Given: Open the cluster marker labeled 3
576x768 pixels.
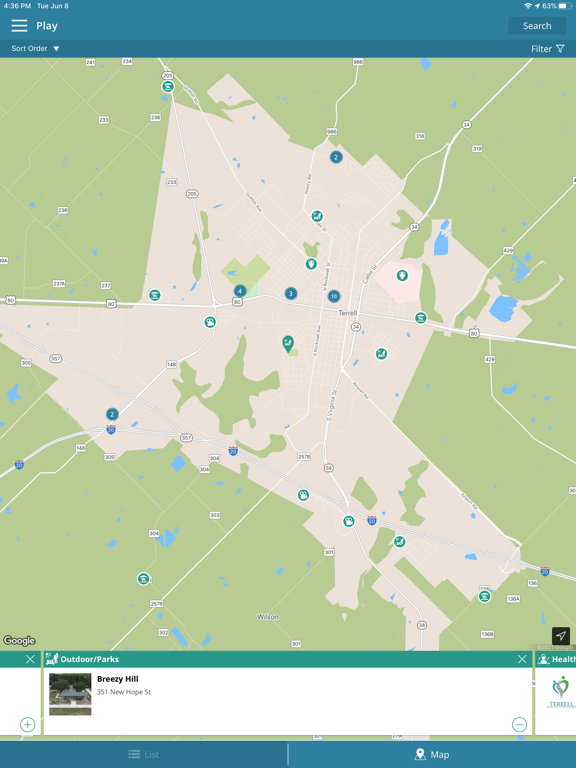Looking at the screenshot, I should (290, 293).
